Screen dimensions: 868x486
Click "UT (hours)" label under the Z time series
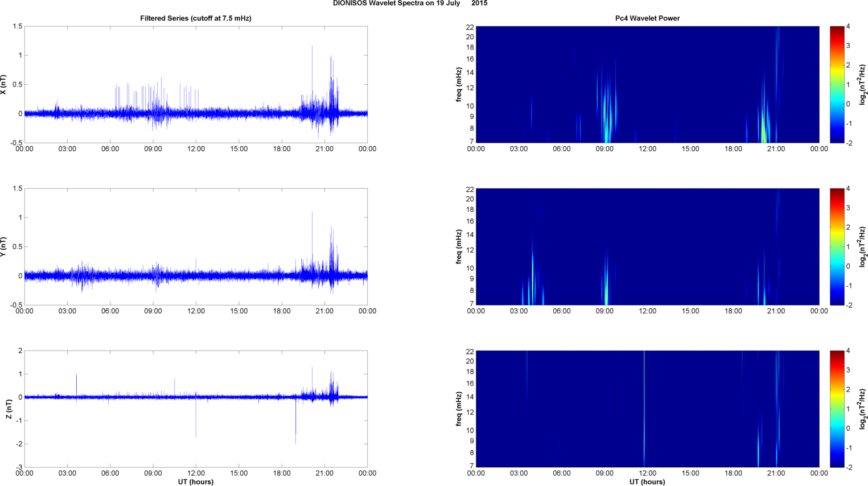click(x=196, y=482)
